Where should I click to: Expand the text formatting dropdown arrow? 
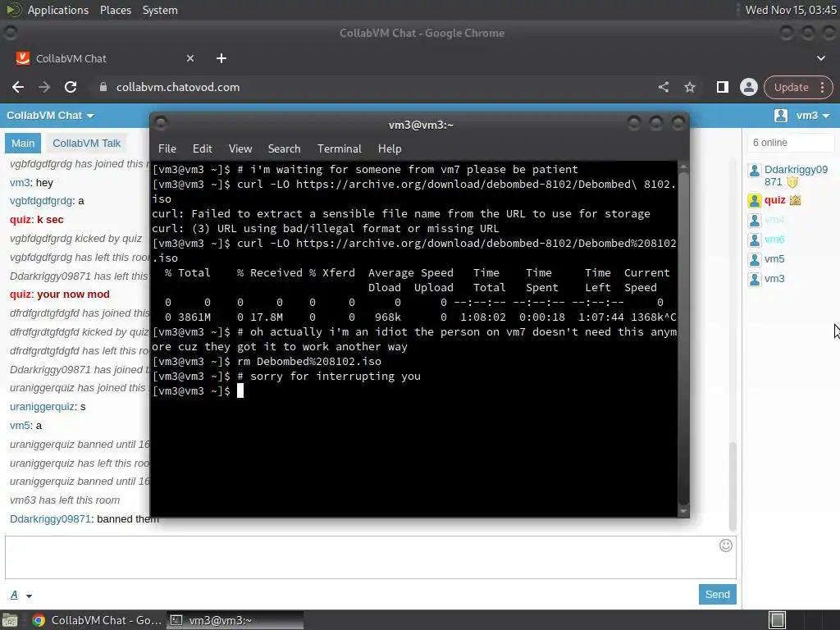(x=29, y=596)
